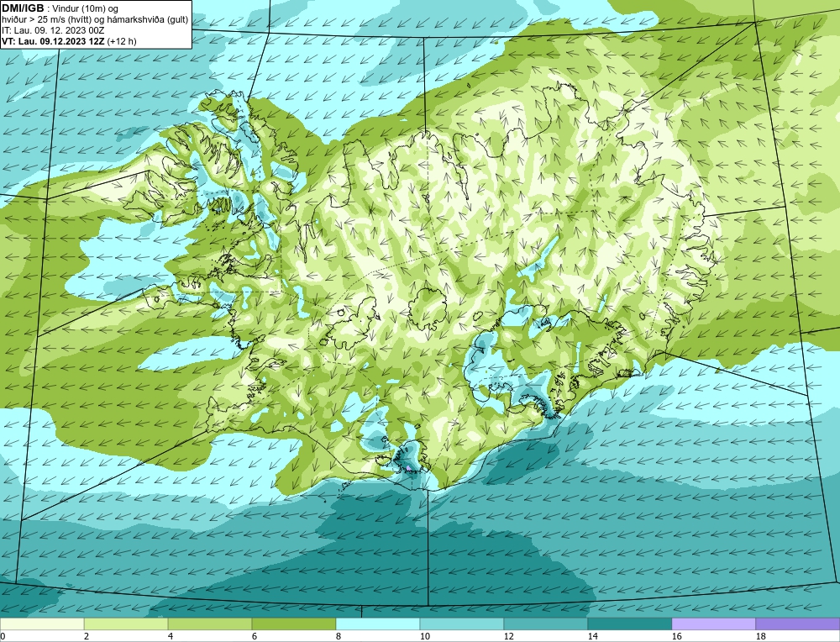The height and width of the screenshot is (642, 840).
Task: Click the legend label '12'
Action: [x=508, y=636]
